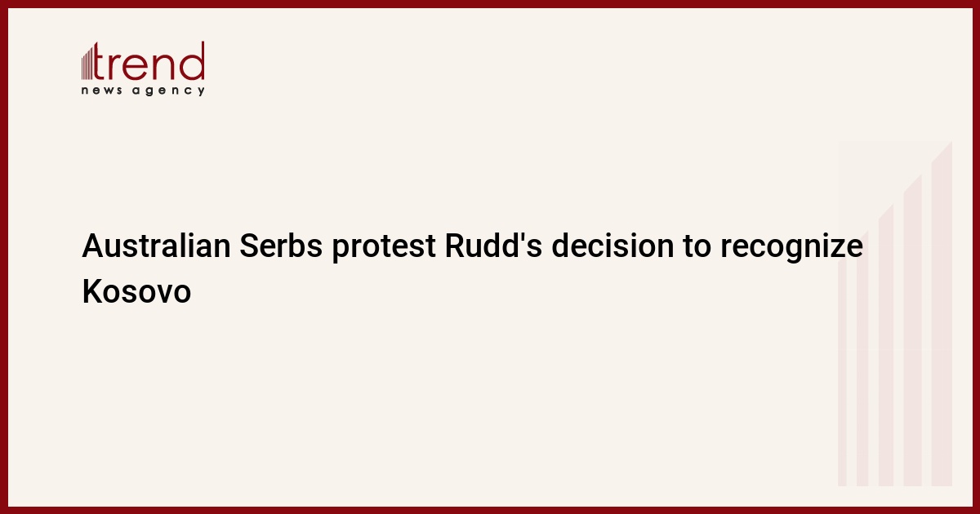
Task: Click the faded bar chart watermark graphic
Action: [x=895, y=314]
